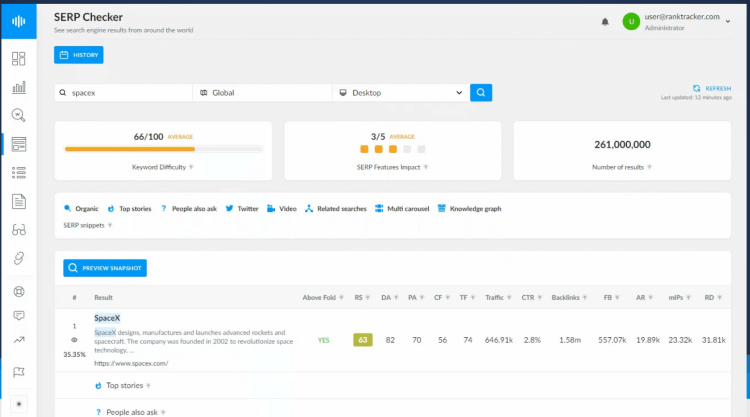Open notifications bell icon

click(x=605, y=22)
